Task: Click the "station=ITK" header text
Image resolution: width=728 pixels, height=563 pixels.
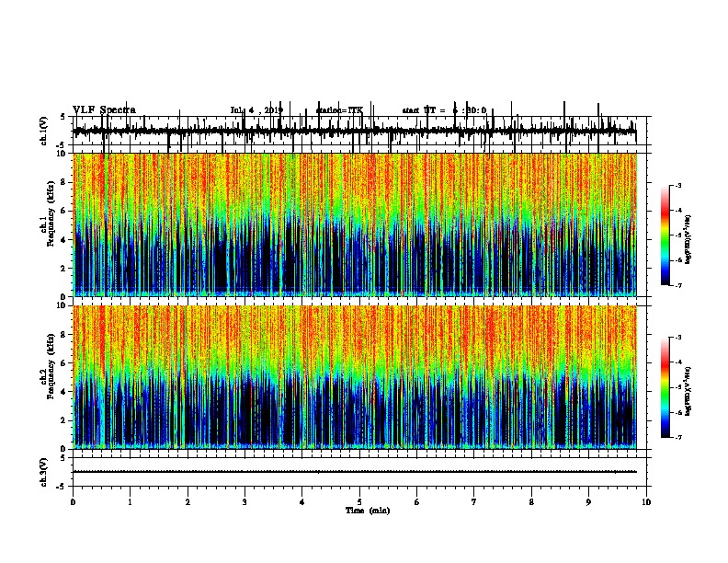Action: pyautogui.click(x=339, y=110)
